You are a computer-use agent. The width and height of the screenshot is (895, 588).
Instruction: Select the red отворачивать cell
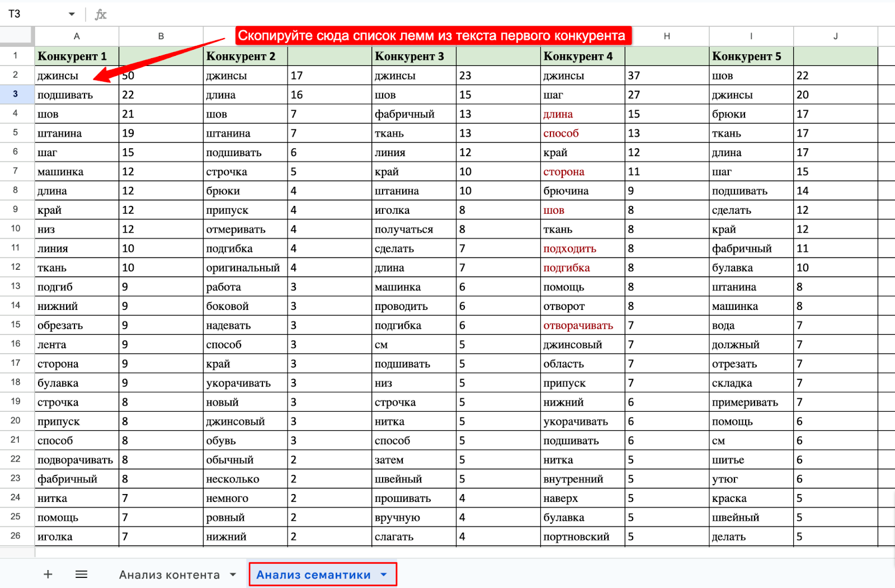pos(583,325)
